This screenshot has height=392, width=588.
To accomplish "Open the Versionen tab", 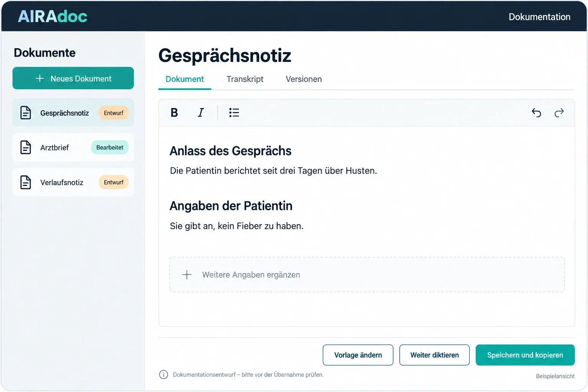I will 304,79.
